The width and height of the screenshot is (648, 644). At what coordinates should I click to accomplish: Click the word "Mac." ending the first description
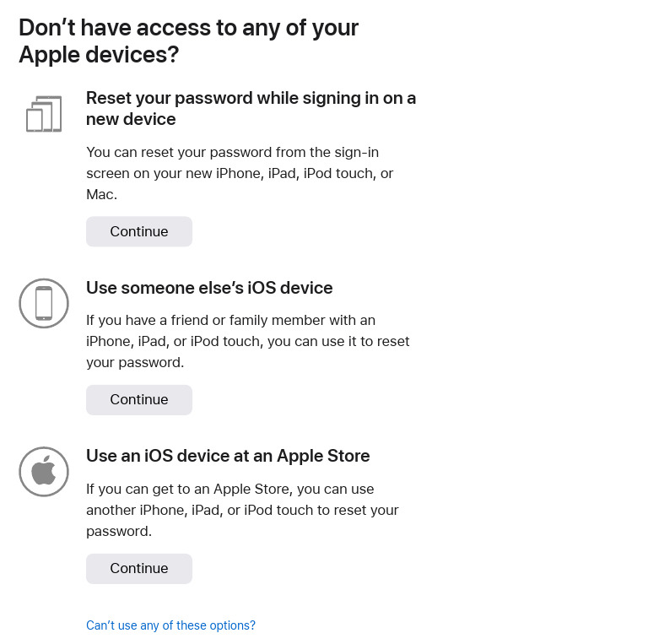tap(102, 194)
